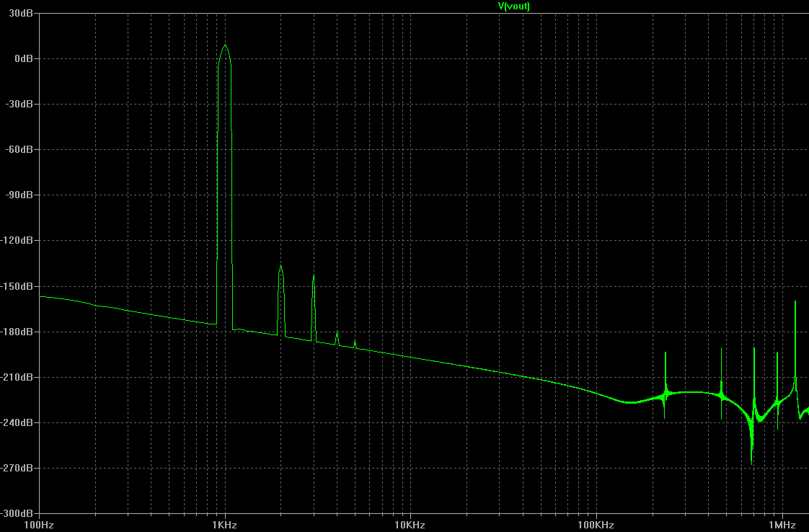The width and height of the screenshot is (809, 532).
Task: Click the -120dB axis label
Action: [17, 240]
